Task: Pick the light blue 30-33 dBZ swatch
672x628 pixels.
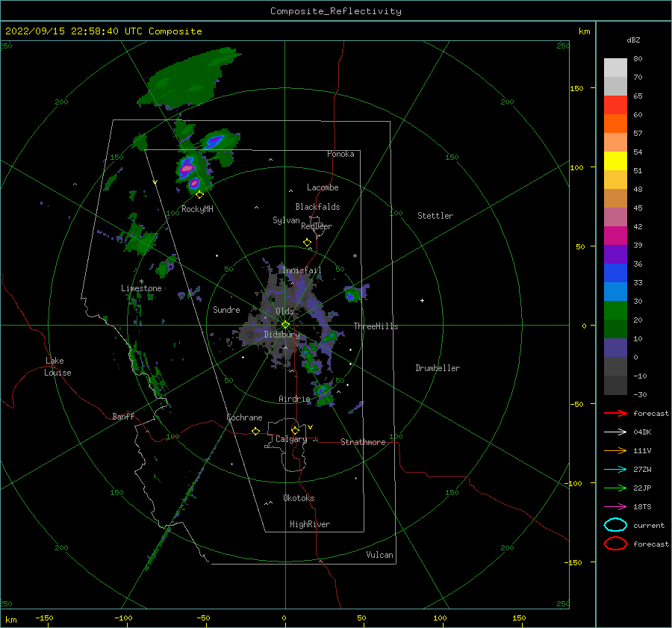Action: [x=615, y=292]
